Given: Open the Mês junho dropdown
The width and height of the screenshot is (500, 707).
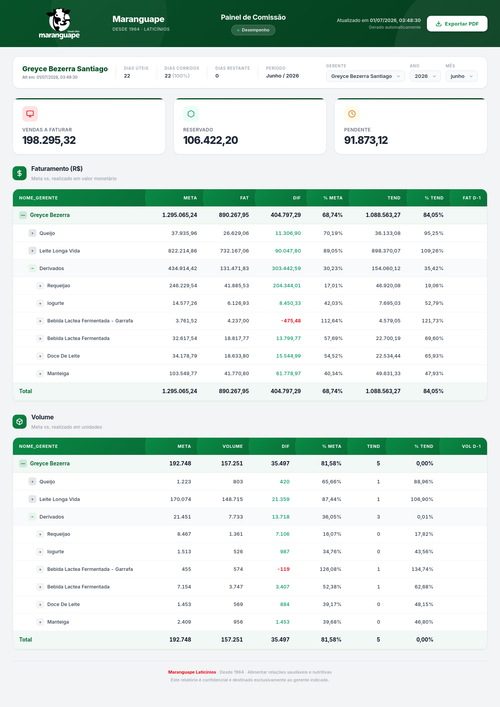Looking at the screenshot, I should click(x=461, y=76).
